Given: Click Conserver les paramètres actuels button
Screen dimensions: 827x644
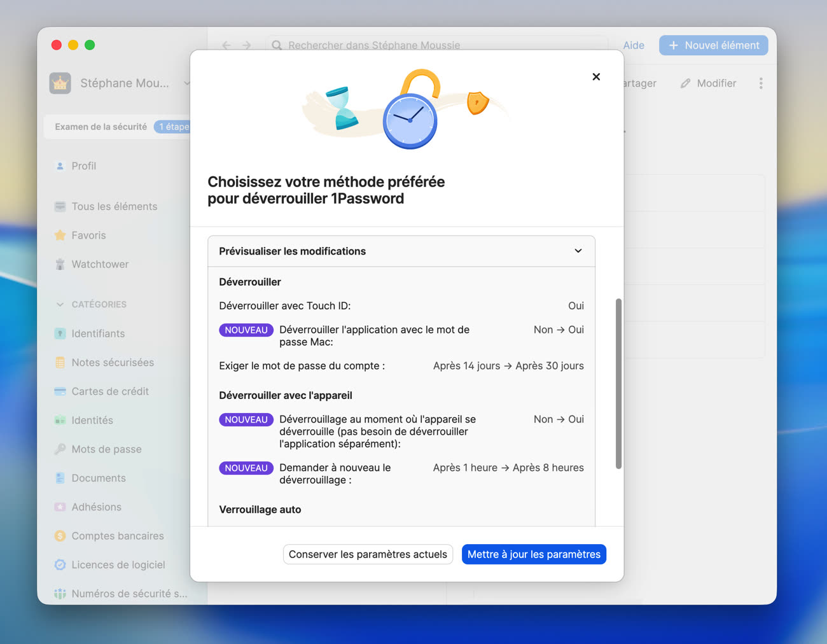Looking at the screenshot, I should pyautogui.click(x=368, y=554).
